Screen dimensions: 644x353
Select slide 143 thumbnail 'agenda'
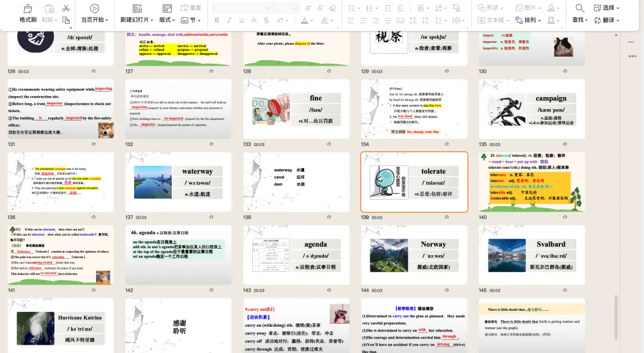click(296, 255)
